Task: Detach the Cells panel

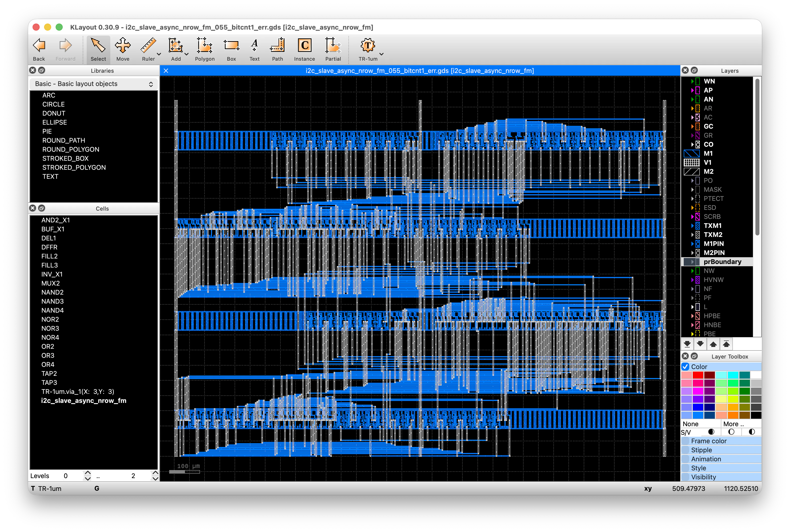Action: pyautogui.click(x=42, y=208)
